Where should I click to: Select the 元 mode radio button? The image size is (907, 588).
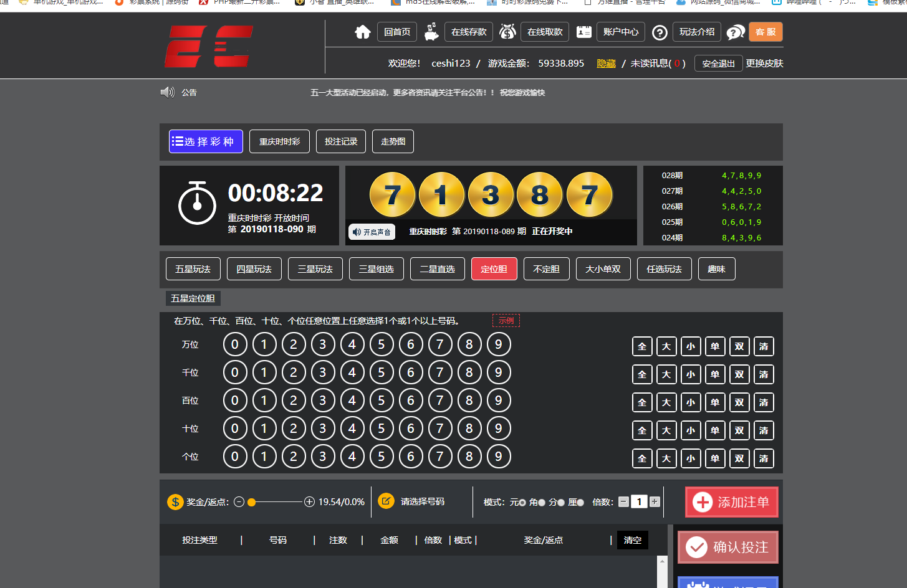pyautogui.click(x=522, y=503)
